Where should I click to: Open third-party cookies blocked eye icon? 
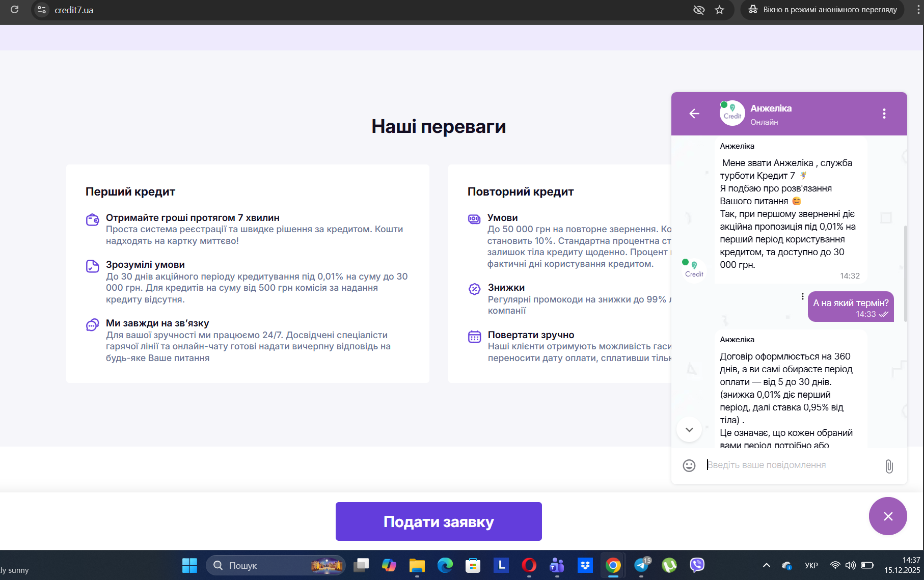point(699,10)
